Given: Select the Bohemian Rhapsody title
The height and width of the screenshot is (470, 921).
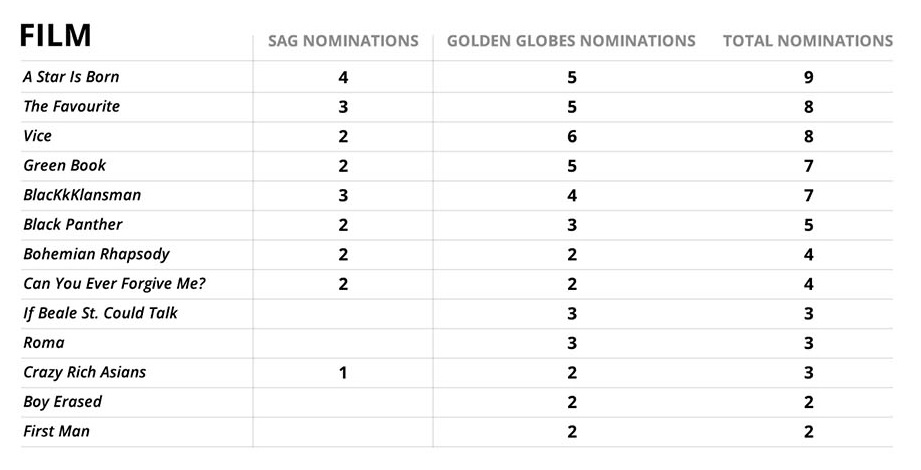Looking at the screenshot, I should pos(96,254).
